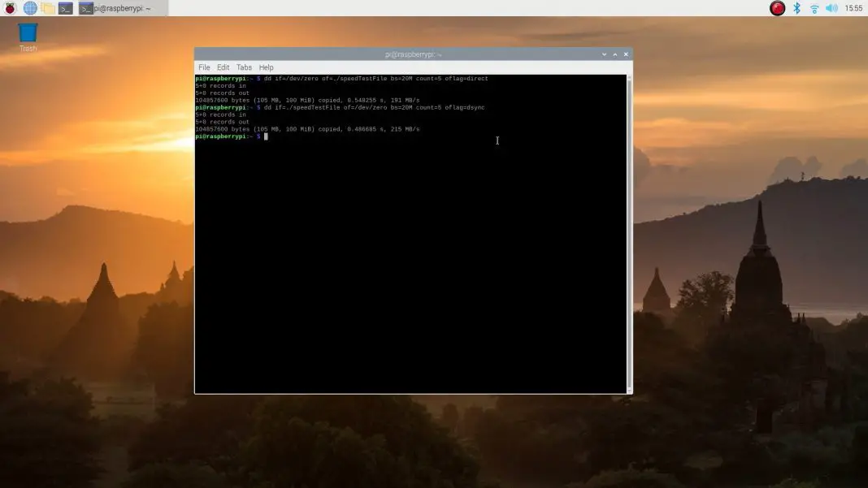The width and height of the screenshot is (868, 488).
Task: Launch the web browser from the taskbar
Action: (28, 8)
